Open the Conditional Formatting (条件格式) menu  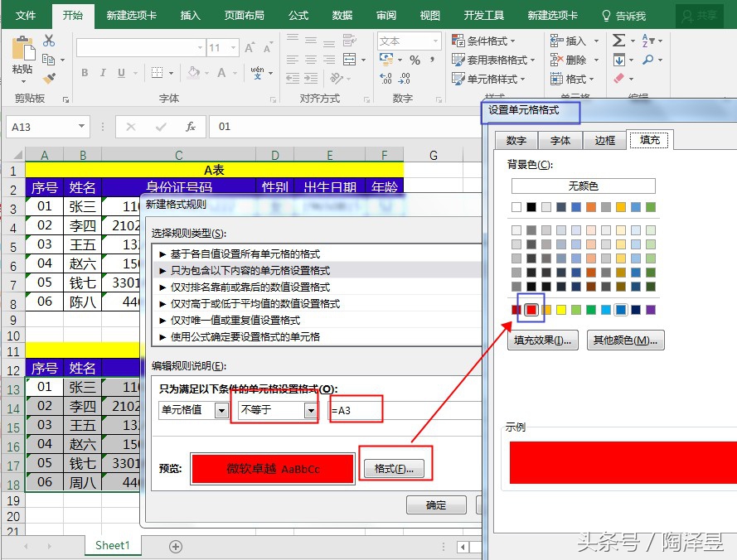[x=485, y=41]
